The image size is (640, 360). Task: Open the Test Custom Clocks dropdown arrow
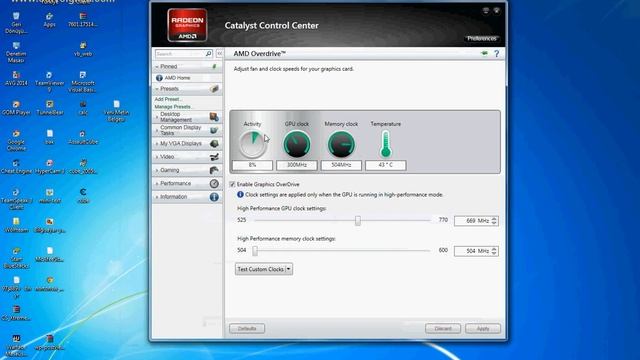(x=289, y=269)
